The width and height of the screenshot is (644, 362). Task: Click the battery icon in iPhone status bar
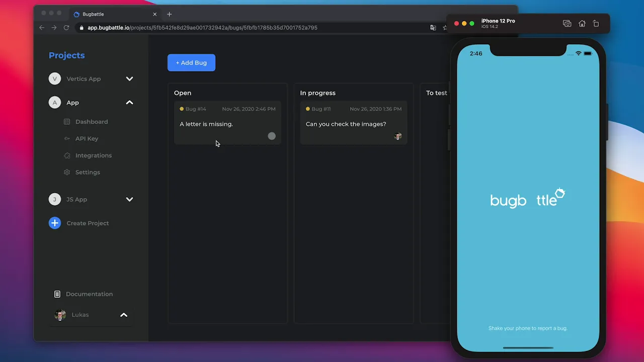[x=588, y=54]
